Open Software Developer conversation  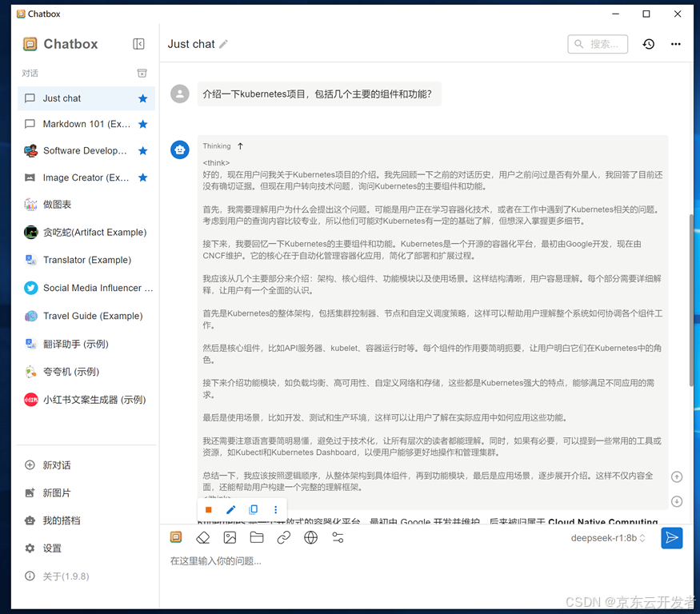pos(86,151)
